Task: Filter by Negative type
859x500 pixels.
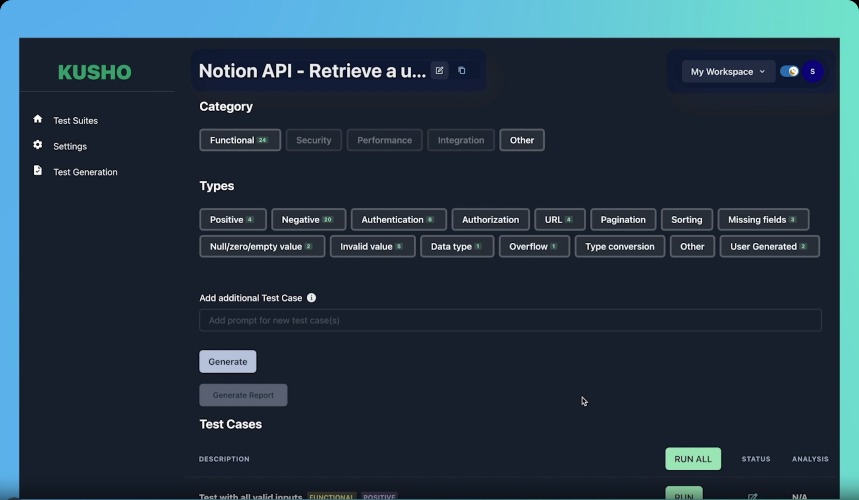Action: click(308, 220)
